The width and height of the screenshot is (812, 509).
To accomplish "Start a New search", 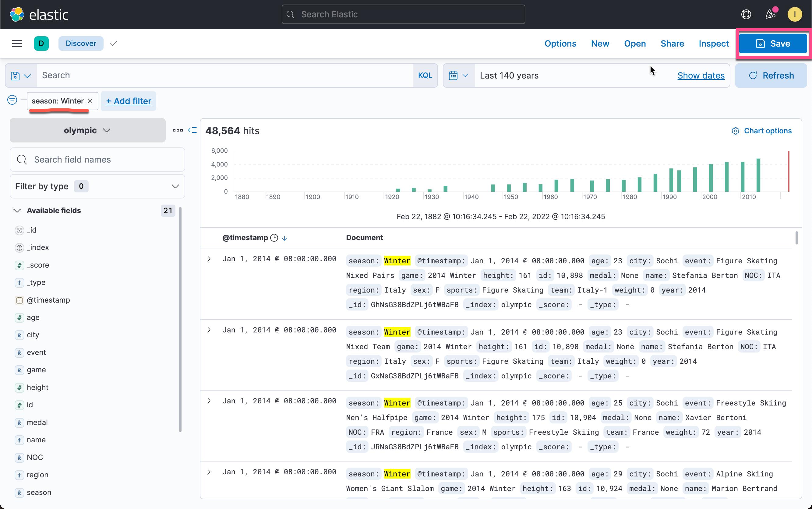I will coord(600,44).
